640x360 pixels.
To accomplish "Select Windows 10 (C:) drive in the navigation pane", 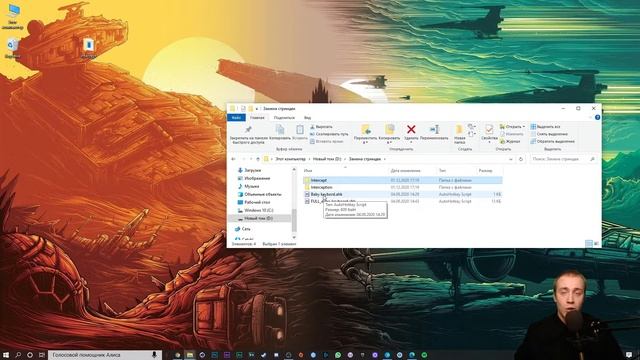I will click(x=255, y=210).
